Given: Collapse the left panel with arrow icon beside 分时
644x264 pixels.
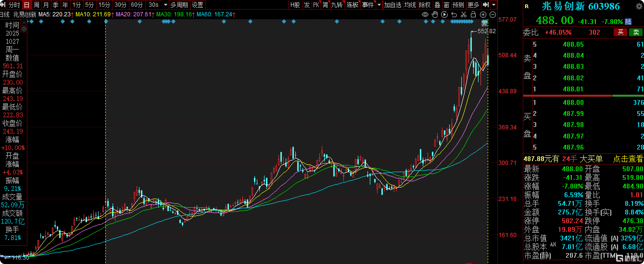Looking at the screenshot, I should click(3, 5).
